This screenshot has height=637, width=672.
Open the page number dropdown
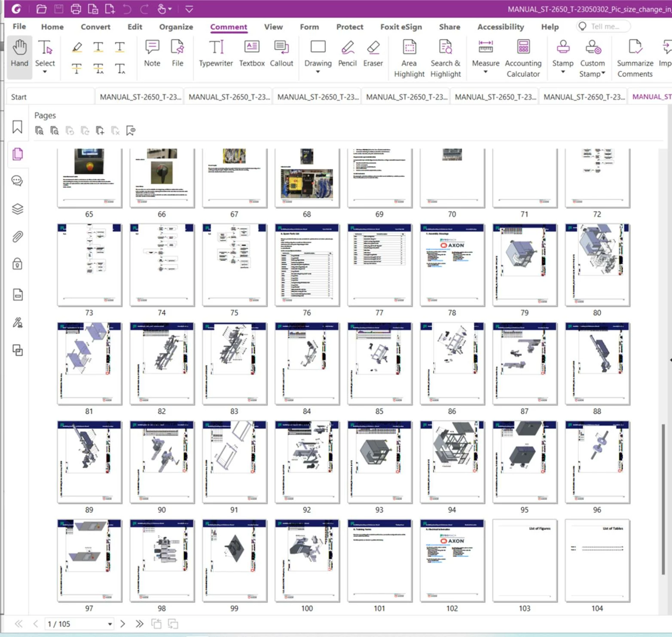[110, 624]
